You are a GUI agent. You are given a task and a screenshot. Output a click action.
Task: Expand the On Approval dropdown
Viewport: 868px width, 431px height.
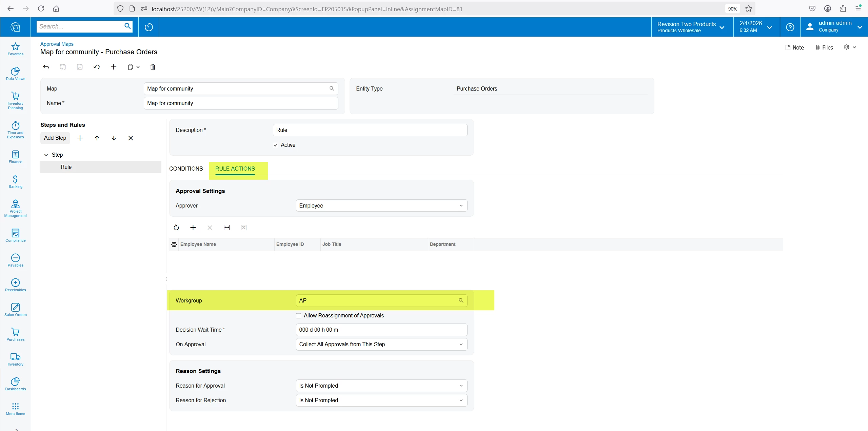(x=381, y=344)
